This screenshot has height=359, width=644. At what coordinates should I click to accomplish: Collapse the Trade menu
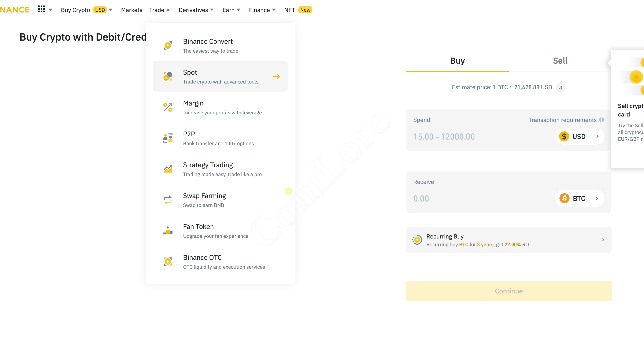(x=156, y=10)
